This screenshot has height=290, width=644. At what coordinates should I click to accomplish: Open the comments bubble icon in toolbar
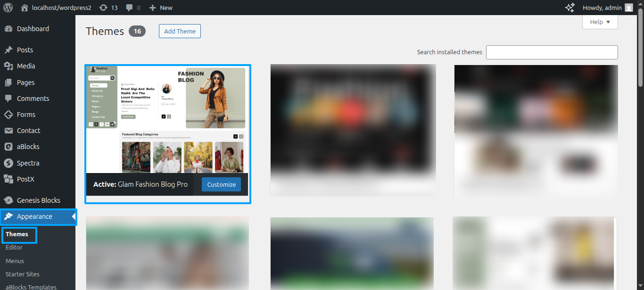[129, 8]
